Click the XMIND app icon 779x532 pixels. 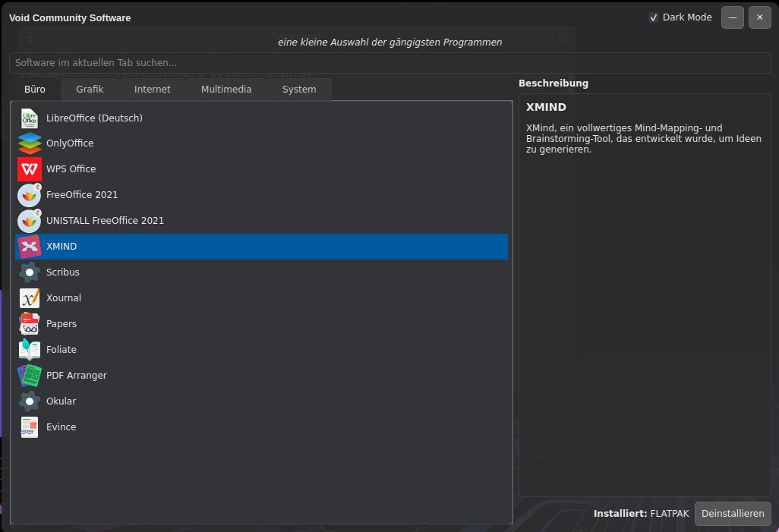30,247
